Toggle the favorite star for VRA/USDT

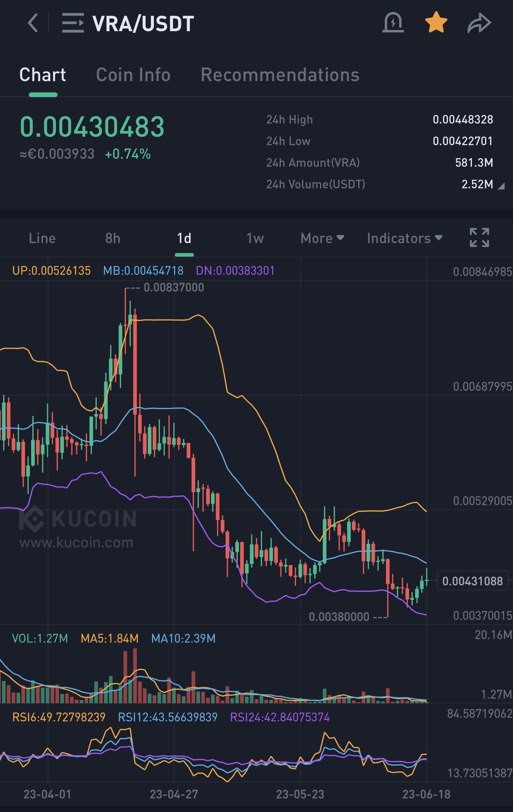point(436,22)
